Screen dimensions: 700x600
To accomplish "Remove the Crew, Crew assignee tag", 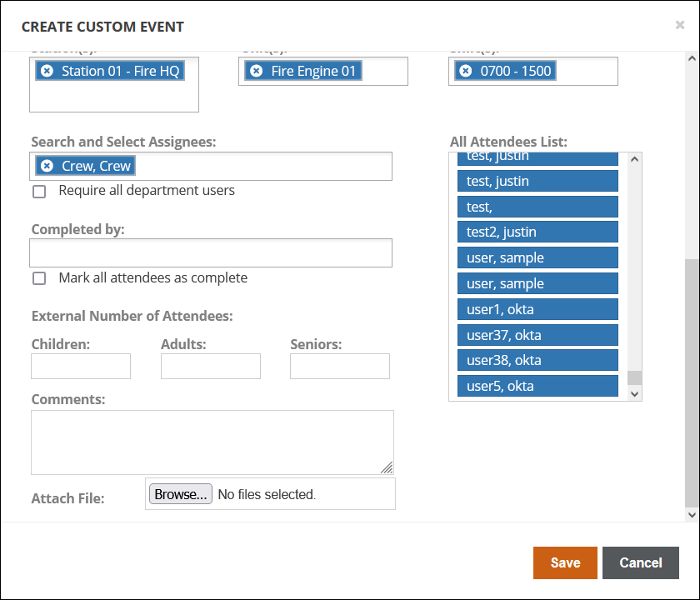I will point(47,166).
